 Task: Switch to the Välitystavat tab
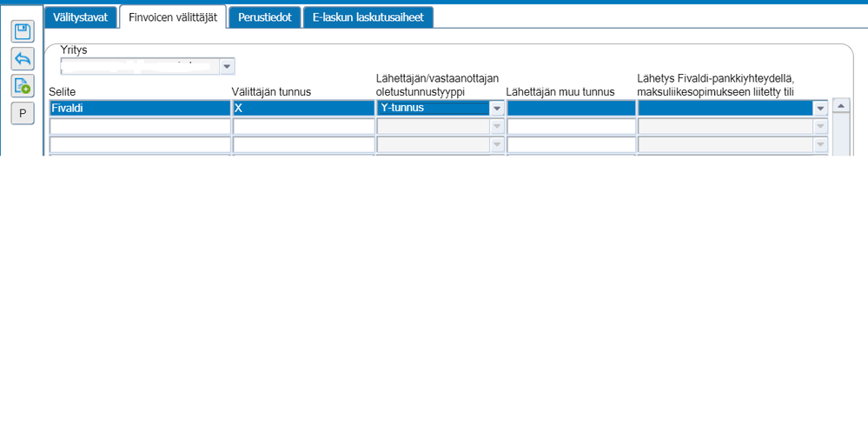[80, 17]
